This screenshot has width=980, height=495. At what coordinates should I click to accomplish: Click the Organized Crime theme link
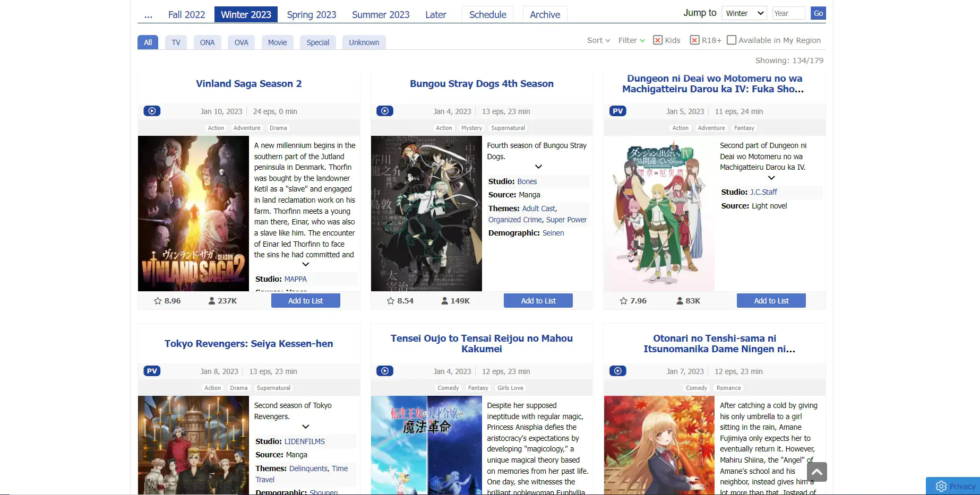point(515,220)
